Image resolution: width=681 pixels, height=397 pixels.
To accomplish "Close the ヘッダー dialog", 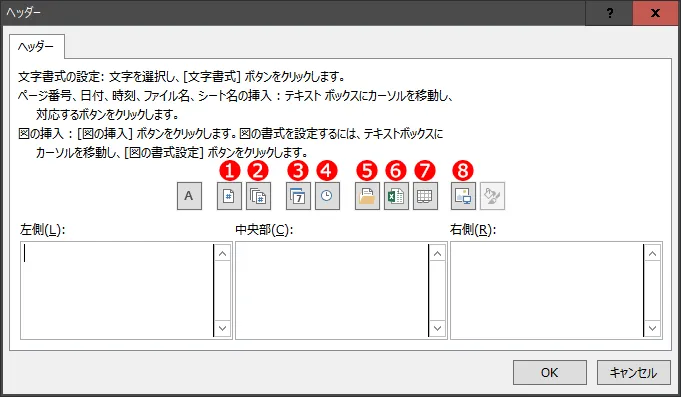I will click(655, 13).
